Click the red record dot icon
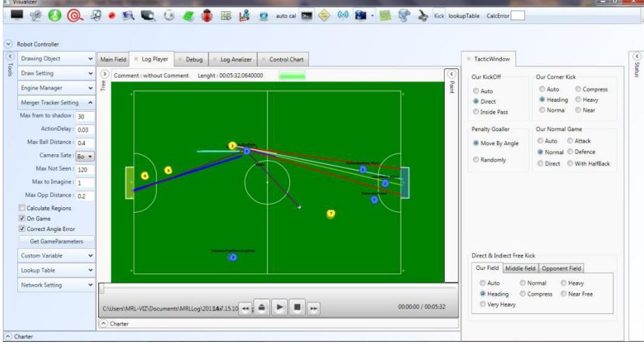The image size is (644, 344). coord(112,16)
